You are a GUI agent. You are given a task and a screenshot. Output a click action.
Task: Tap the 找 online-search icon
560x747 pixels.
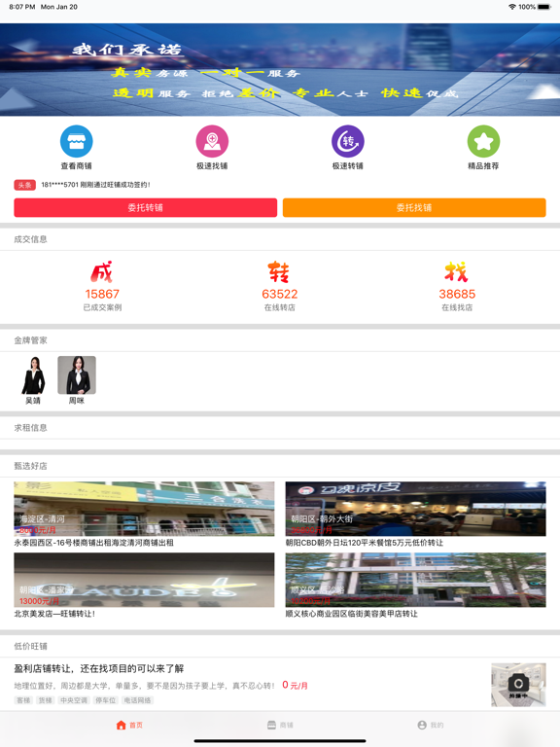tap(457, 272)
